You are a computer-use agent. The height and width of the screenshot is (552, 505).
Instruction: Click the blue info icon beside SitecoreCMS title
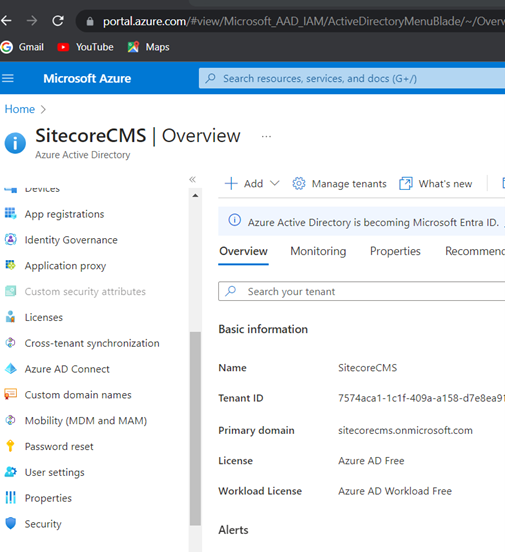point(15,143)
